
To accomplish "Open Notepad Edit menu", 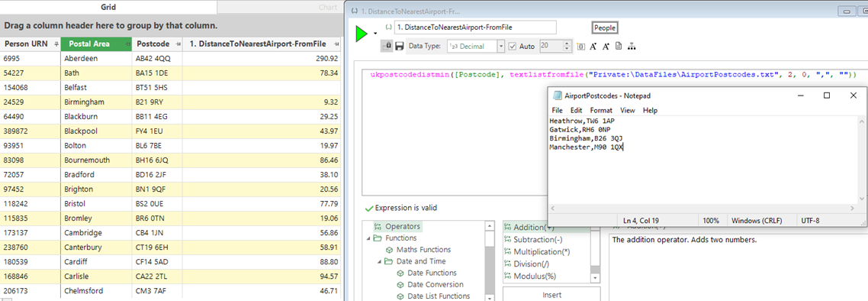I will coord(576,110).
